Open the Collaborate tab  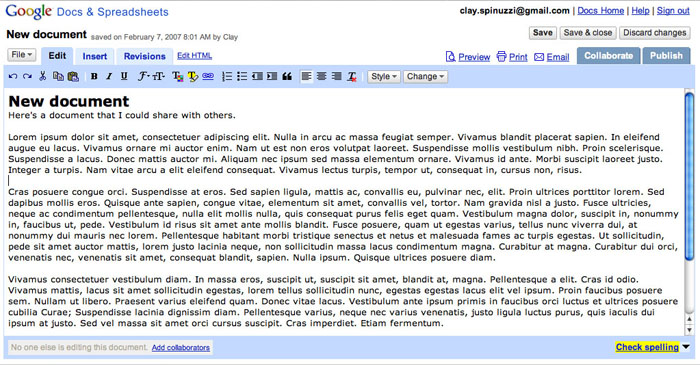click(x=608, y=56)
